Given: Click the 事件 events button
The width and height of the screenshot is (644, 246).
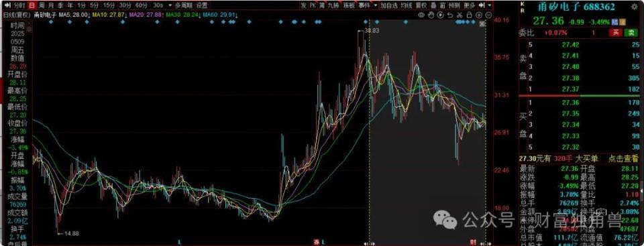Looking at the screenshot, I should tap(364, 5).
